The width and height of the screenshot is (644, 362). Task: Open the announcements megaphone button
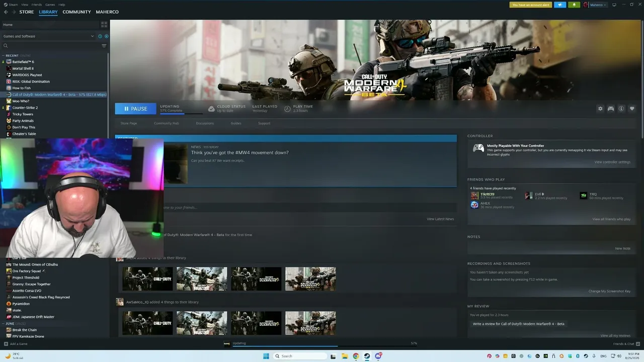click(559, 5)
